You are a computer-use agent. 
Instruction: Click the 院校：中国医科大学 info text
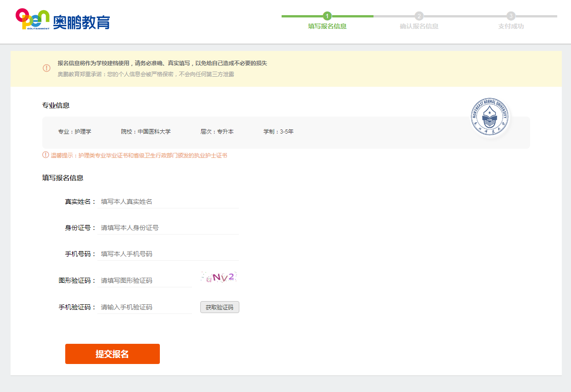tap(146, 132)
